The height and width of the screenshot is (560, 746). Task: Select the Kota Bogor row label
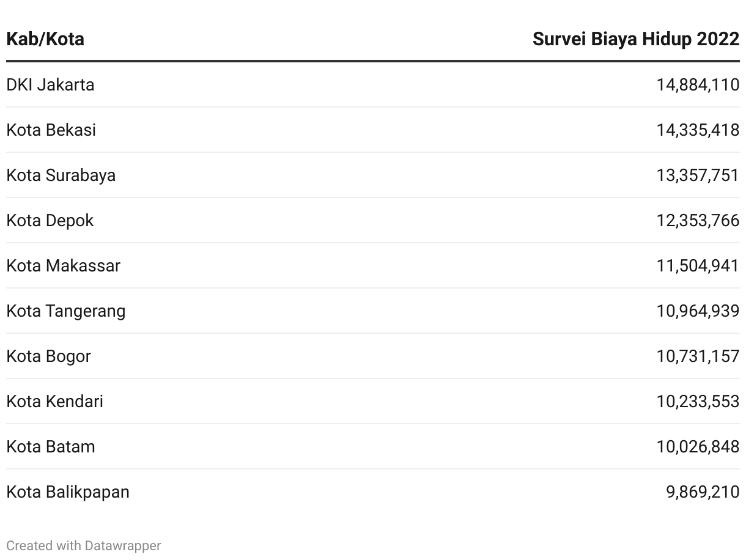(48, 356)
